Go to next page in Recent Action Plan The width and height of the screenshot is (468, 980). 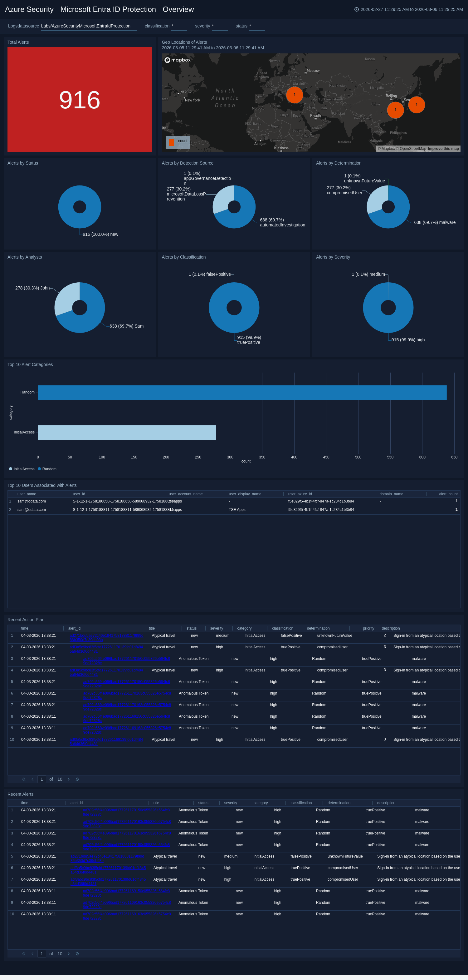68,779
